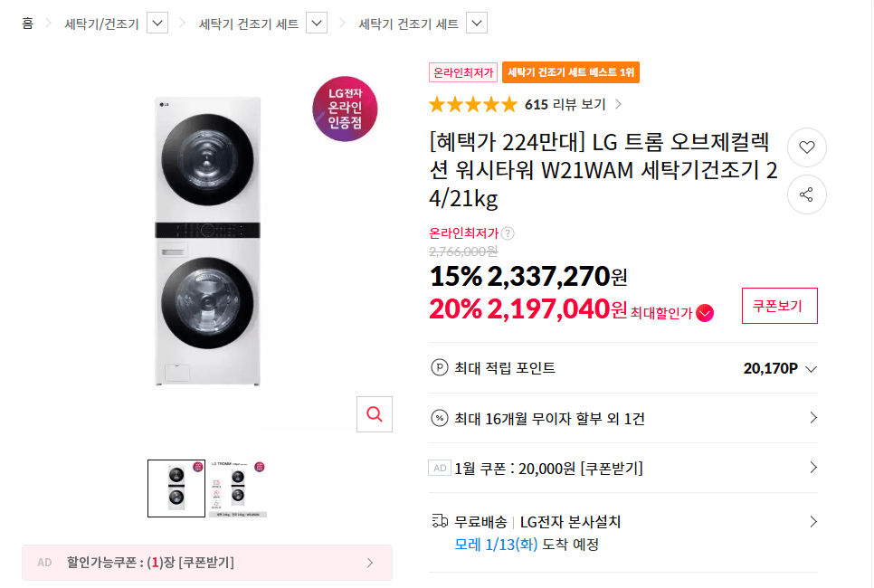Add product to wishlist via heart icon
The height and width of the screenshot is (588, 874).
tap(806, 147)
